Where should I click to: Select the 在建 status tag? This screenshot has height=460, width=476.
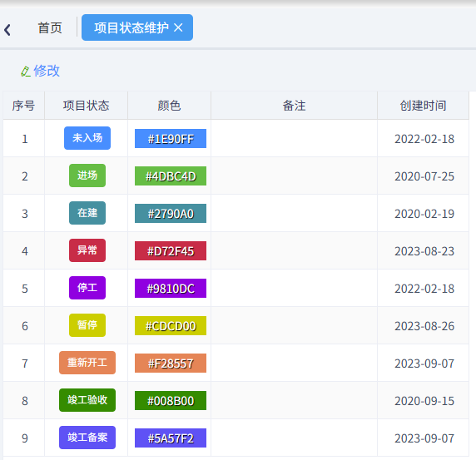pos(87,213)
